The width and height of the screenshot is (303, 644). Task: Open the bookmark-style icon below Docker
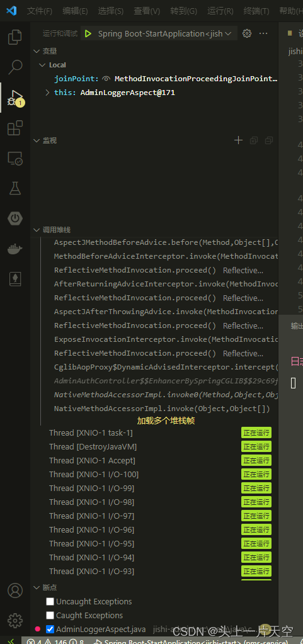(x=15, y=280)
